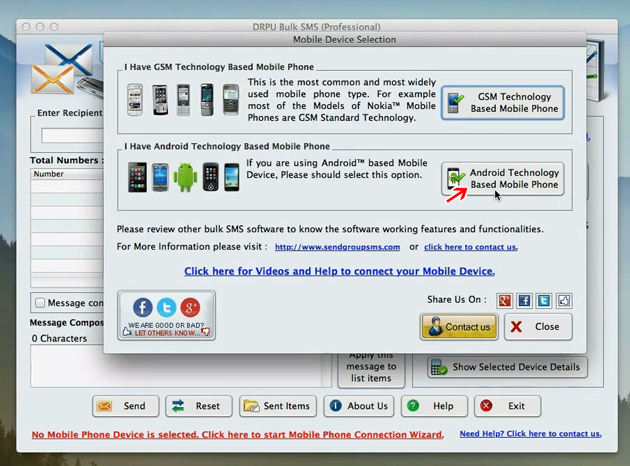630x466 pixels.
Task: Click the Reset button in main window
Action: tap(199, 406)
